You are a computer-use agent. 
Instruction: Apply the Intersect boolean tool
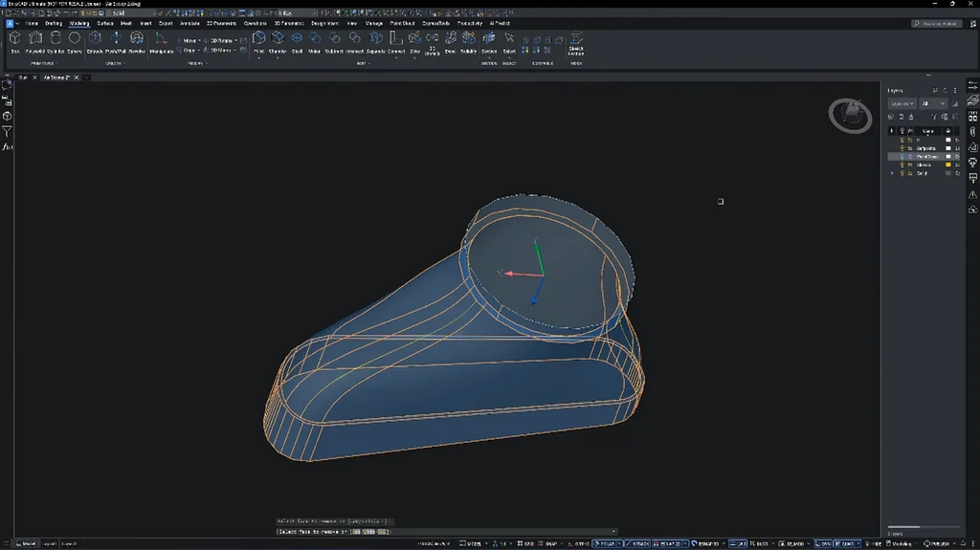point(354,42)
